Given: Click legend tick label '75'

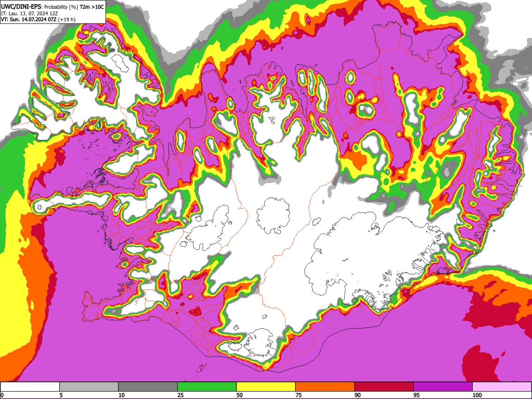Looking at the screenshot, I should click(x=298, y=395).
